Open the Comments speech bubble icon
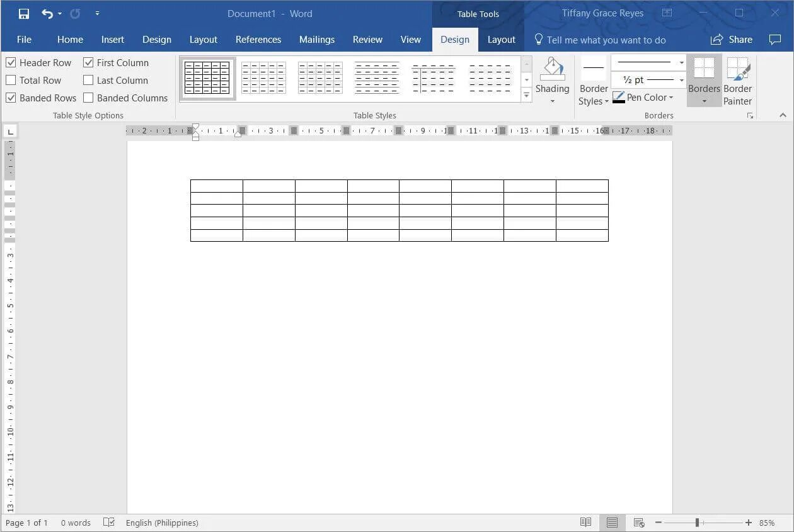Viewport: 794px width, 532px height. (x=775, y=39)
